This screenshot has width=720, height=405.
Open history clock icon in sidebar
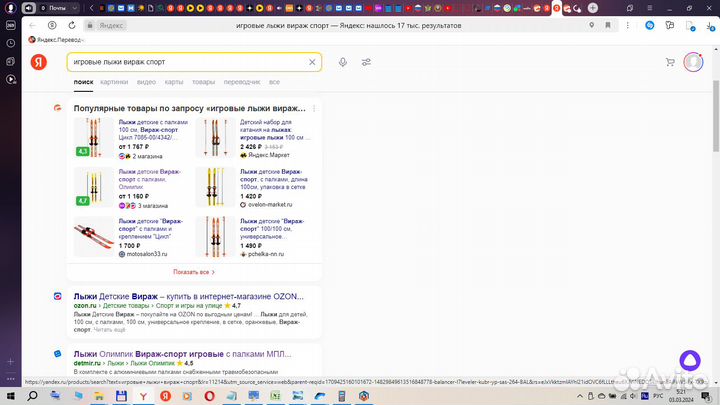click(10, 43)
